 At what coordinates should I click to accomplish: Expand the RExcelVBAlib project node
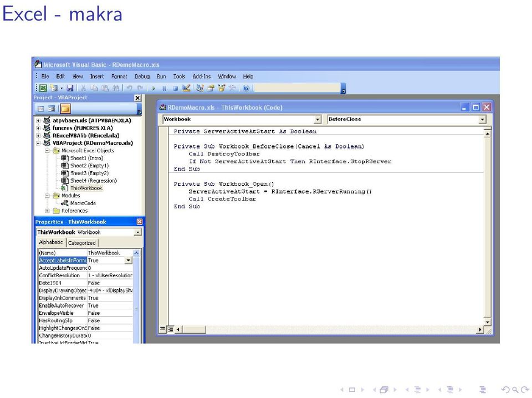pos(38,135)
